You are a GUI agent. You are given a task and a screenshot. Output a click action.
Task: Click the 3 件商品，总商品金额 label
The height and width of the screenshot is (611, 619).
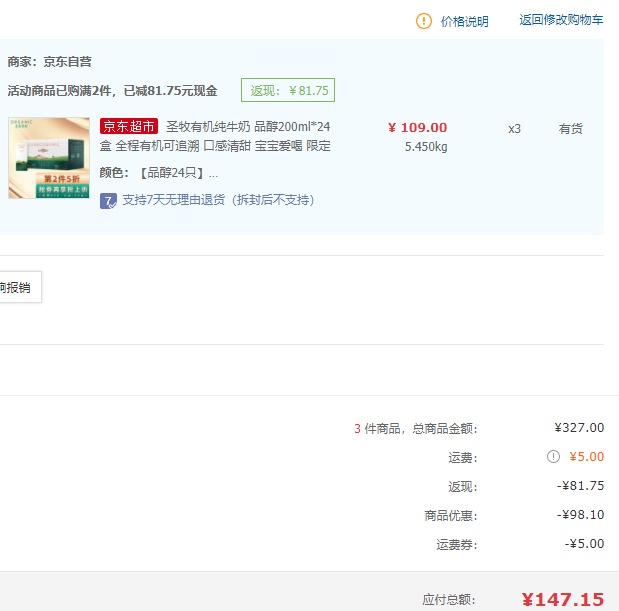pyautogui.click(x=416, y=428)
